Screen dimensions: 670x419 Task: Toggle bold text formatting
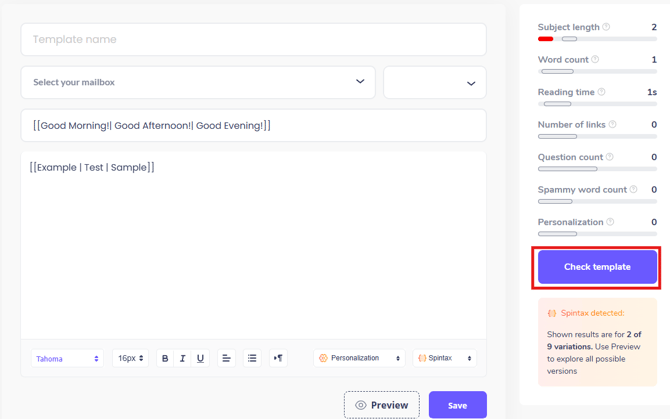(165, 358)
